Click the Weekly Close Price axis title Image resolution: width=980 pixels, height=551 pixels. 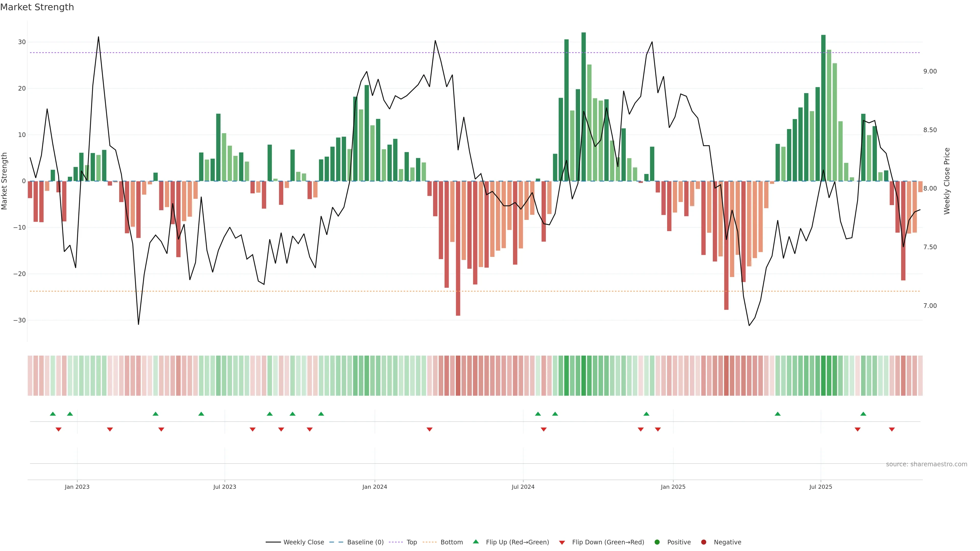(x=947, y=181)
